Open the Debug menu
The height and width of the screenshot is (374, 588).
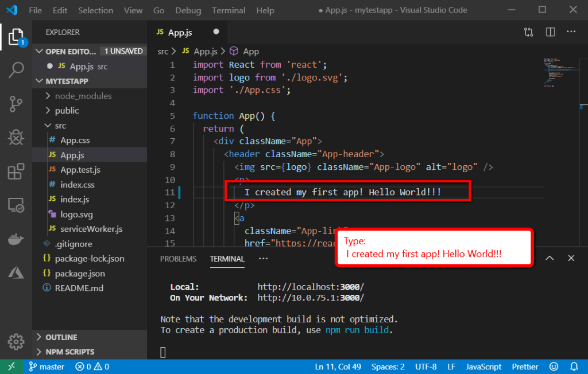pos(188,10)
